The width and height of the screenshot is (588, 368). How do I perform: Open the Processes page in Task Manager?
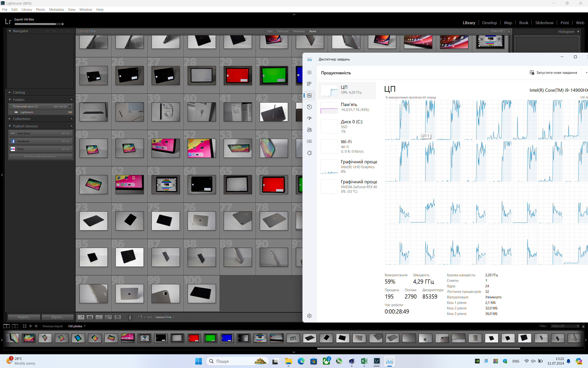point(309,84)
